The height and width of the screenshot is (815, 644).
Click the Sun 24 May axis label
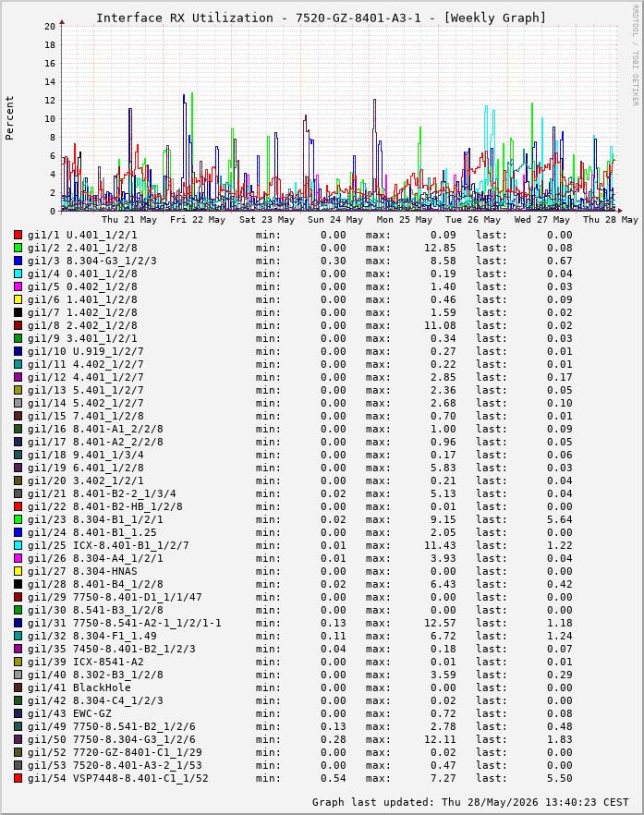pyautogui.click(x=335, y=219)
